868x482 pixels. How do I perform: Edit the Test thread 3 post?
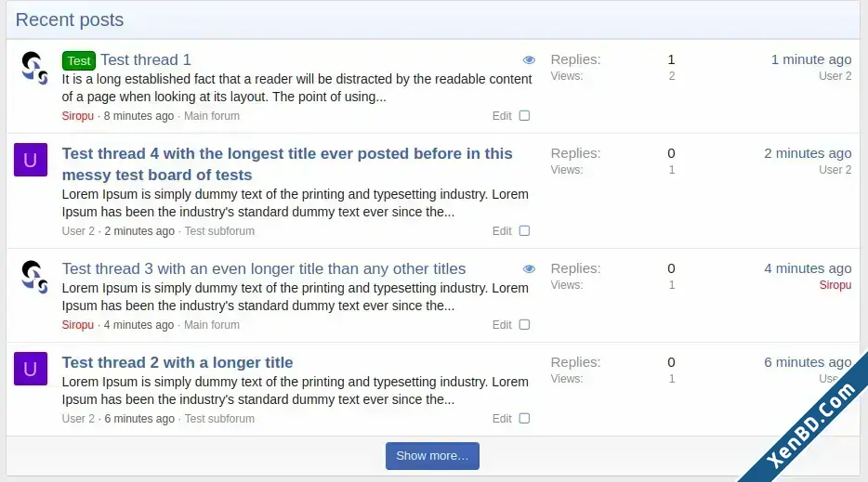(502, 325)
